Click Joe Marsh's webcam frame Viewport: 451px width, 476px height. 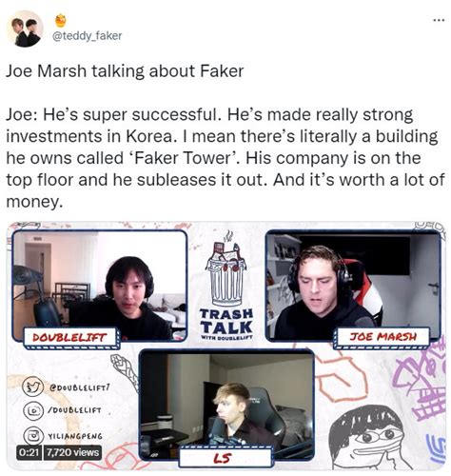pyautogui.click(x=353, y=286)
